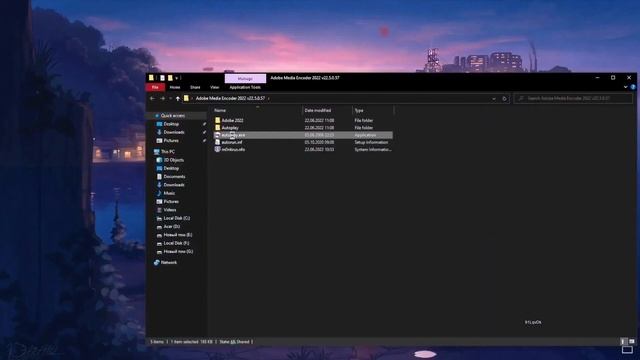Click the Forward navigation arrow
Image resolution: width=640 pixels, height=360 pixels.
pos(162,98)
